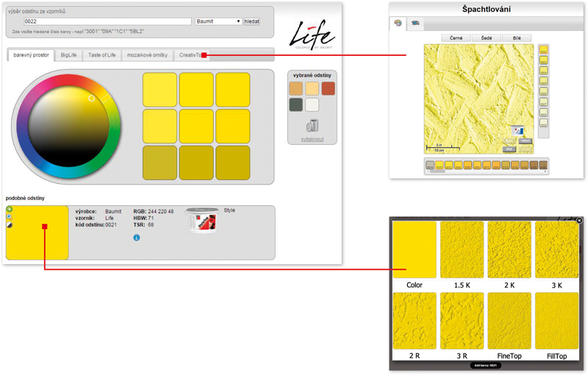This screenshot has width=588, height=375.
Task: Select bottom-right olive swatch in shade grid
Action: pos(232,162)
